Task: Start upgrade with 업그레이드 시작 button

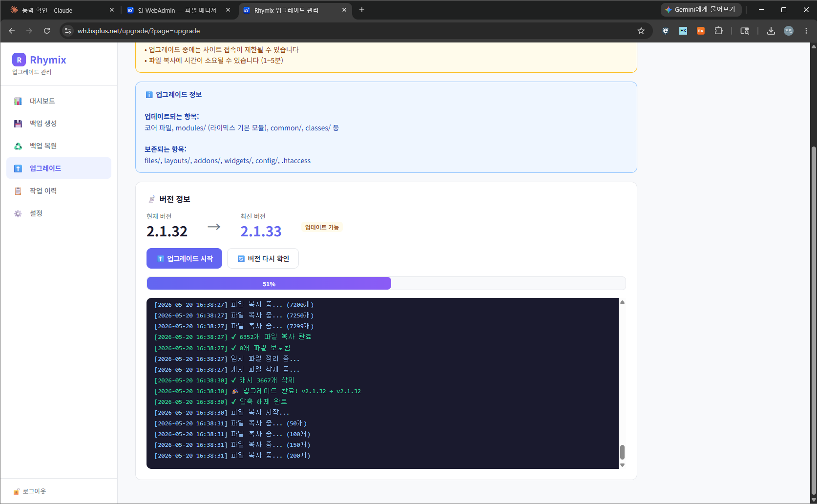Action: 184,258
